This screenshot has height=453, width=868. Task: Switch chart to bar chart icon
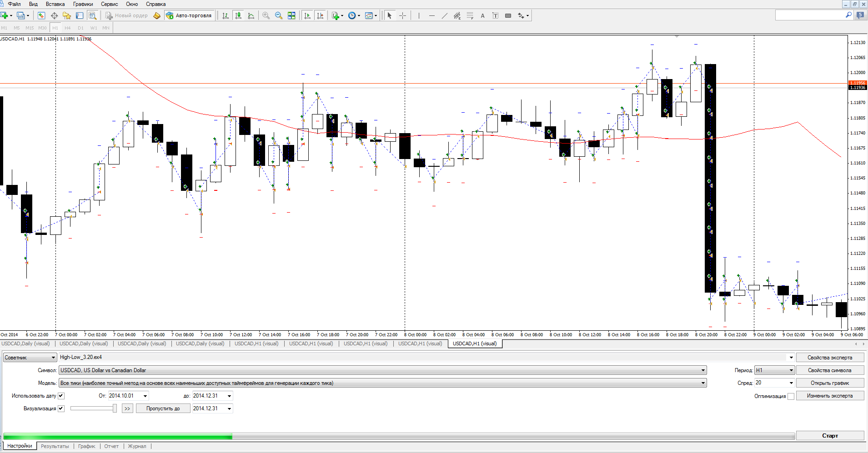pyautogui.click(x=226, y=15)
